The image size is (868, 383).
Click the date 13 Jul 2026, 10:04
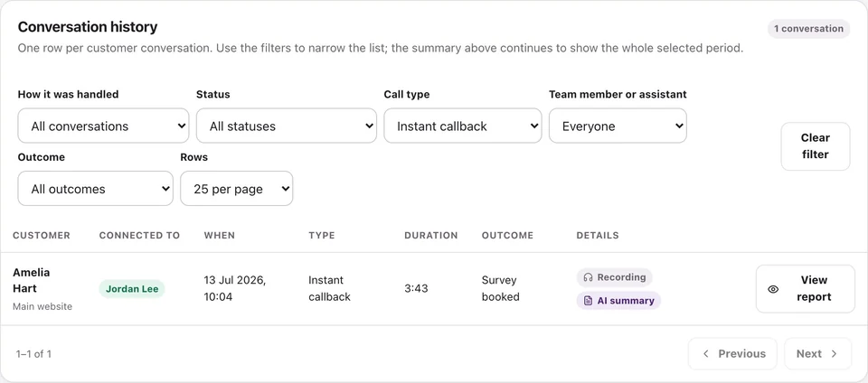click(235, 288)
